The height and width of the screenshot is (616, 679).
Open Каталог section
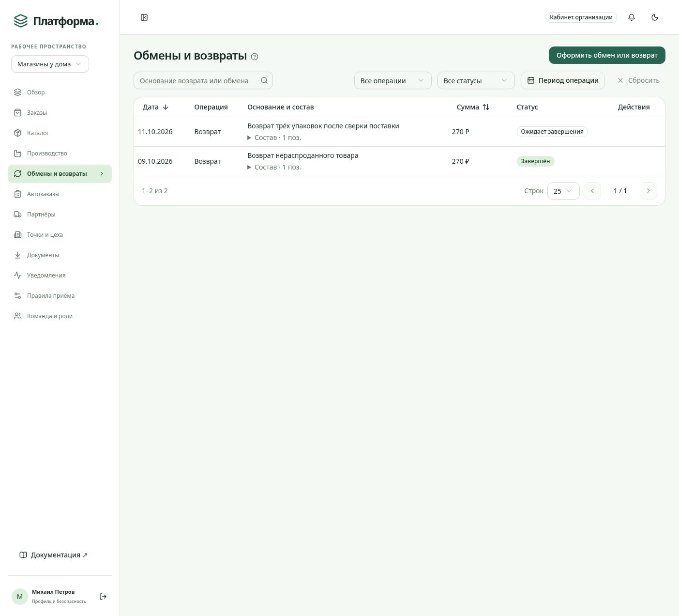(x=60, y=133)
